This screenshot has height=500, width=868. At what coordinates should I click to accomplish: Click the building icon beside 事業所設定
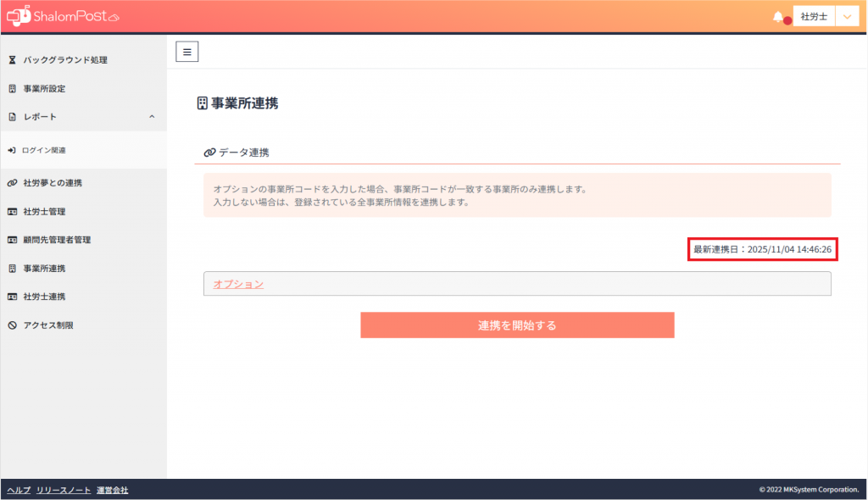pyautogui.click(x=12, y=89)
